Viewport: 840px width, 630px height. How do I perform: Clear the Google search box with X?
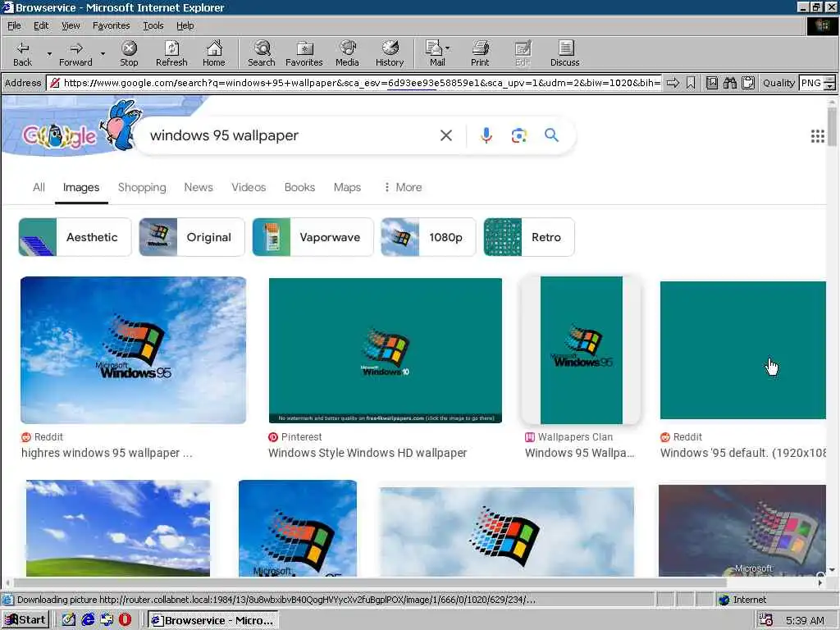pos(445,135)
